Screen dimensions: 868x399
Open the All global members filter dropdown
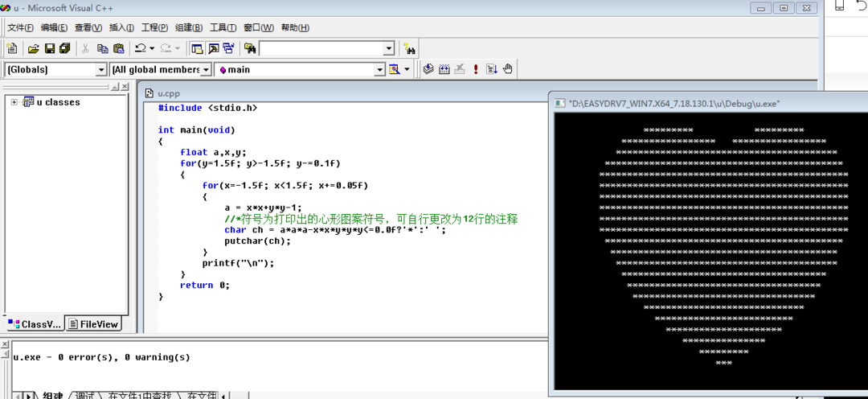[x=206, y=70]
